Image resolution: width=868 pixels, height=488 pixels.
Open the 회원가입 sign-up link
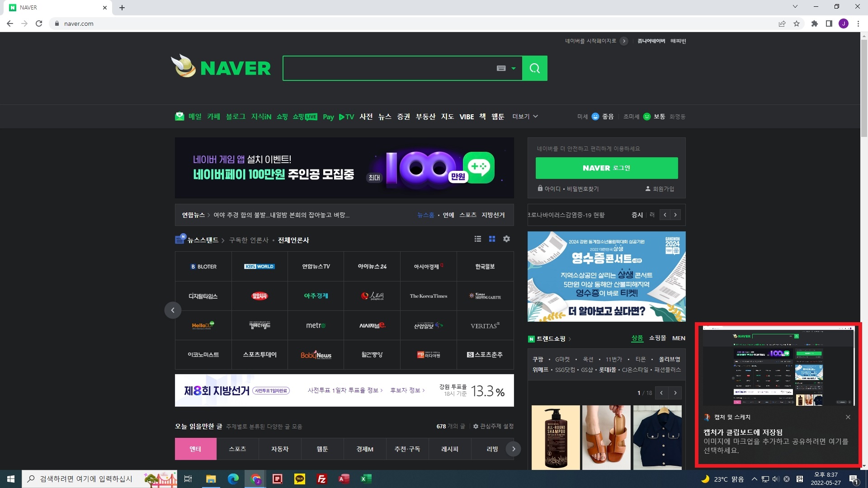coord(660,189)
